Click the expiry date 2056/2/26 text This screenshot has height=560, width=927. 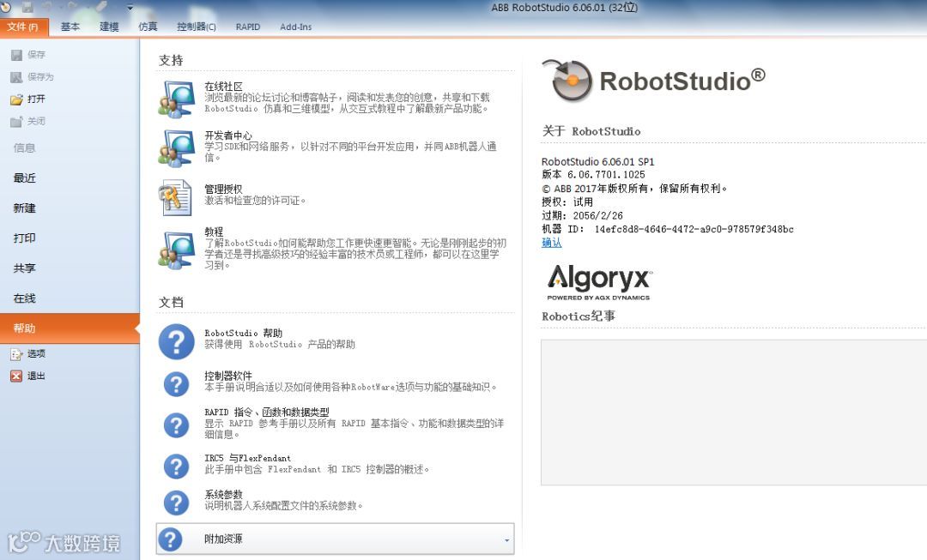pyautogui.click(x=597, y=215)
